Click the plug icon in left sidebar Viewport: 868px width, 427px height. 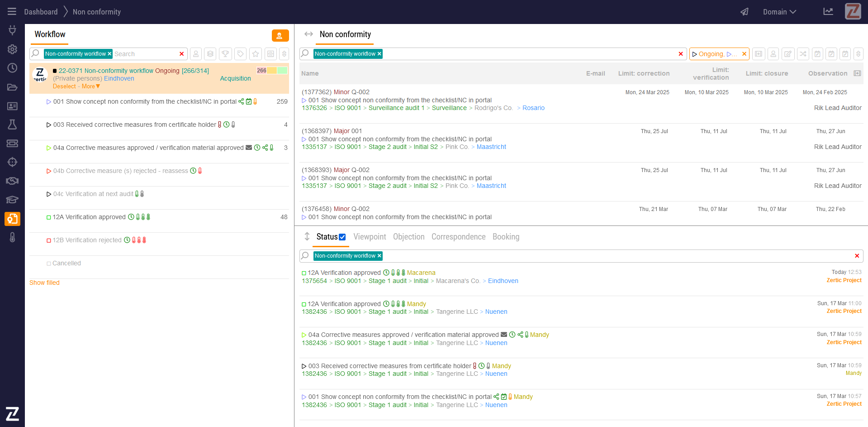[12, 30]
